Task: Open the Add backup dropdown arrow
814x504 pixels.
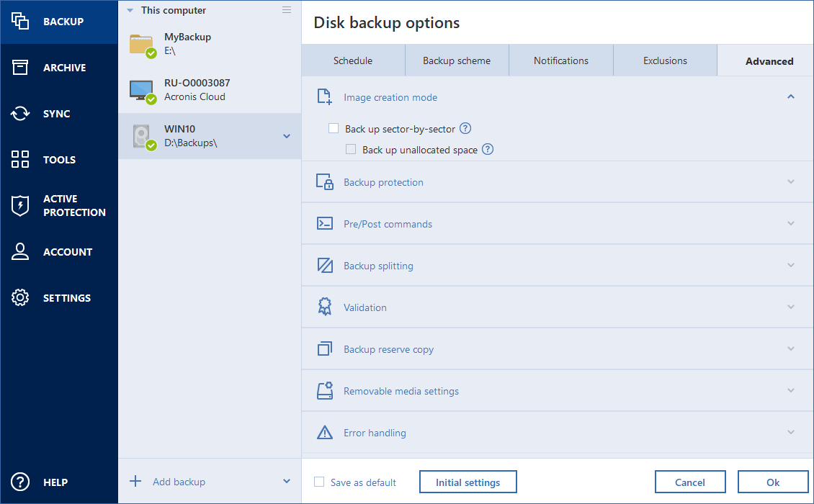Action: point(287,482)
